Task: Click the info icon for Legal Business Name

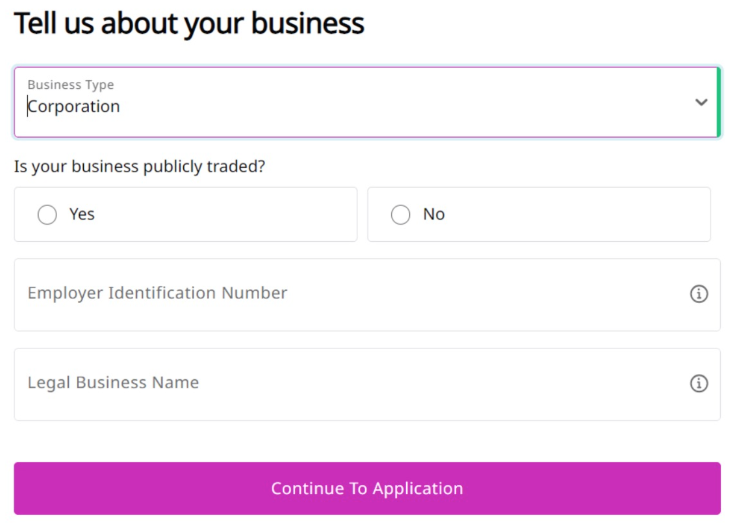Action: (699, 383)
